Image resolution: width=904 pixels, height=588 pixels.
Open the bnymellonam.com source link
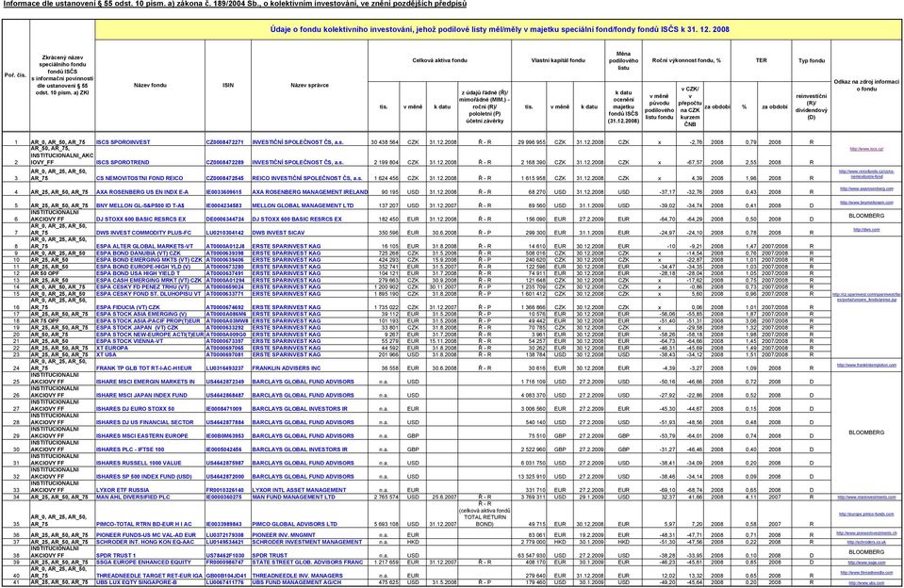coord(866,203)
